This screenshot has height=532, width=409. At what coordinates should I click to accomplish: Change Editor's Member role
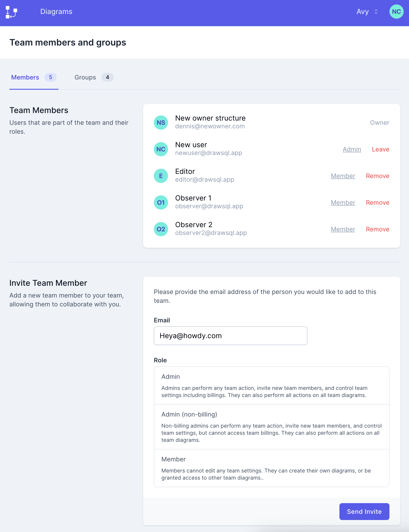(x=343, y=176)
